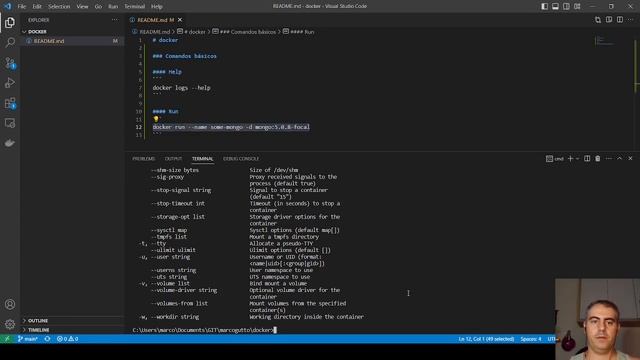Select the cmd terminal shell label
Image resolution: width=640 pixels, height=360 pixels.
click(555, 158)
